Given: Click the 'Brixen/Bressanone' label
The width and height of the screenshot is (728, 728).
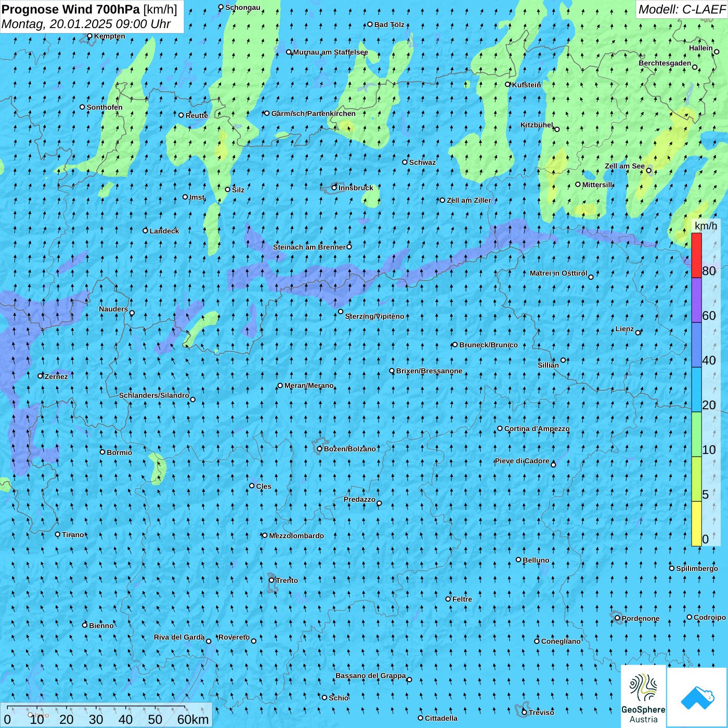Looking at the screenshot, I should [430, 371].
